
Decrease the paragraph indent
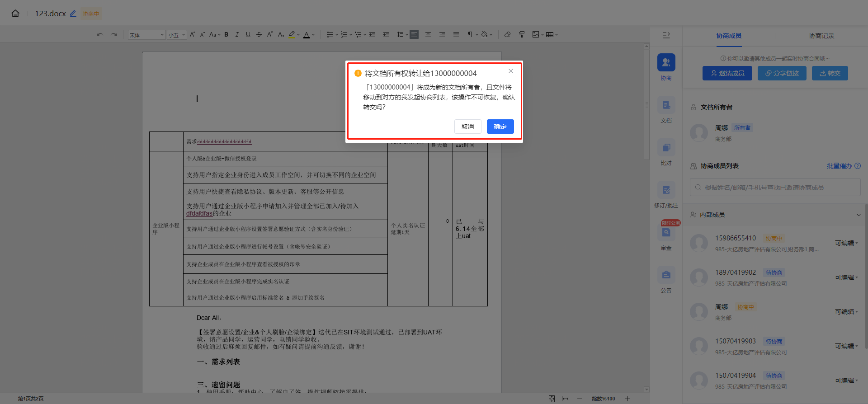[372, 34]
